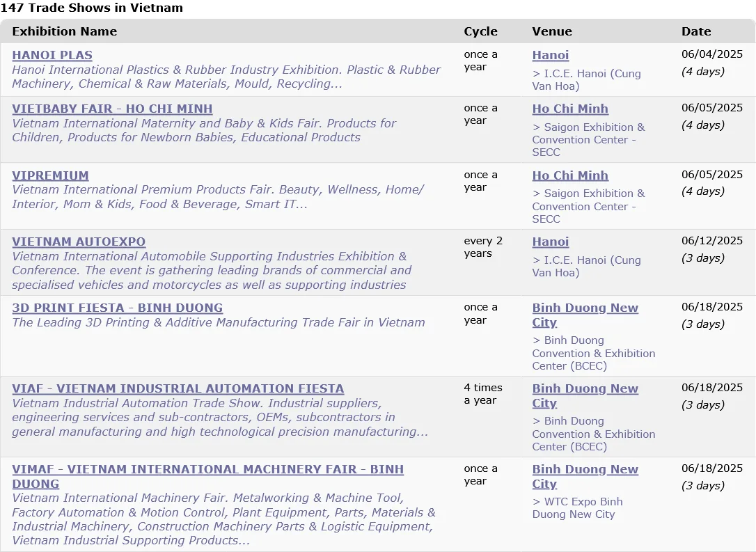This screenshot has height=552, width=756.
Task: Click the VIPREMIUM exhibition name
Action: click(50, 175)
